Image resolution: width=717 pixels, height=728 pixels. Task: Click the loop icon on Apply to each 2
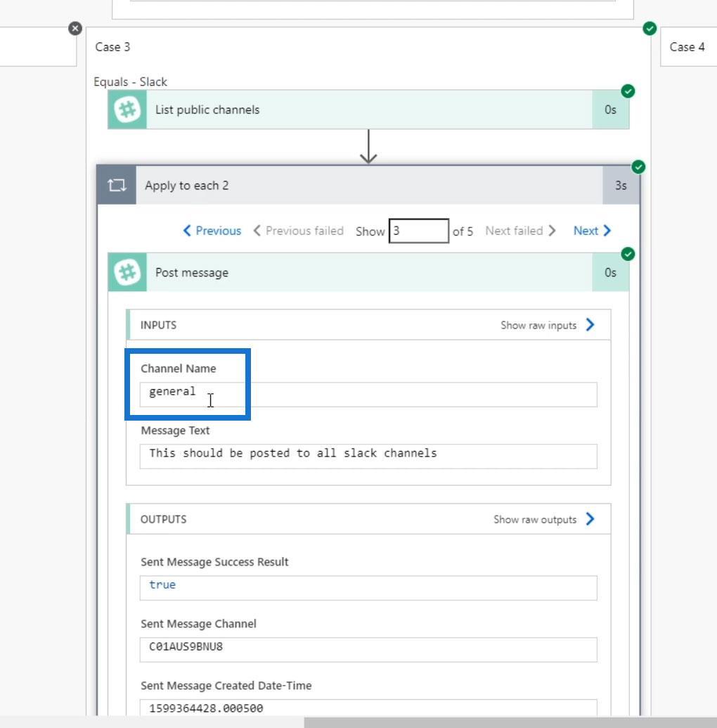[117, 185]
